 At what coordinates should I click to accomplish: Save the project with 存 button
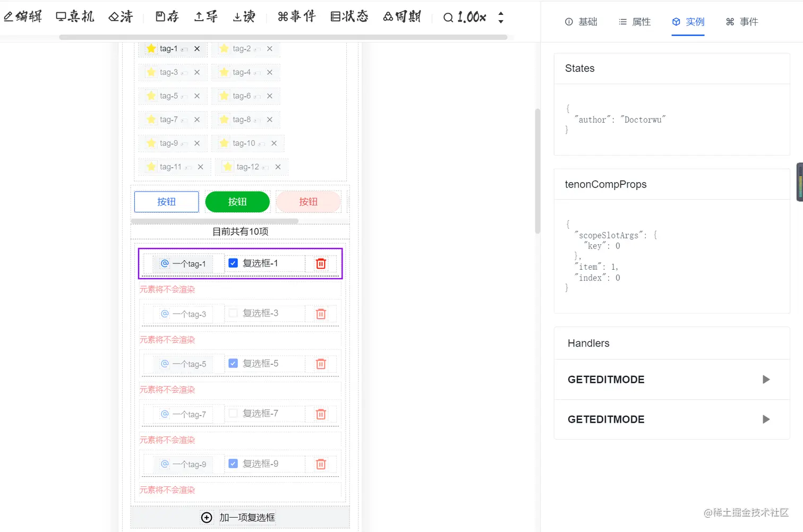(x=167, y=16)
